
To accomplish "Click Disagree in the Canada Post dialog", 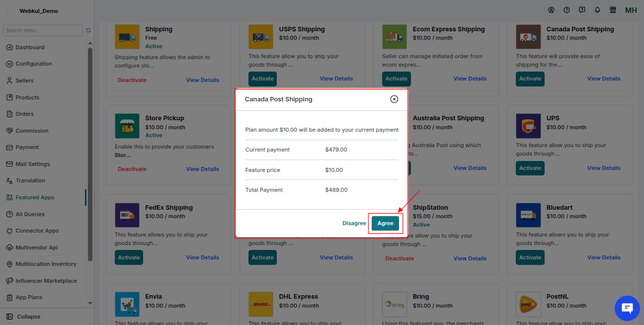I will (x=354, y=223).
